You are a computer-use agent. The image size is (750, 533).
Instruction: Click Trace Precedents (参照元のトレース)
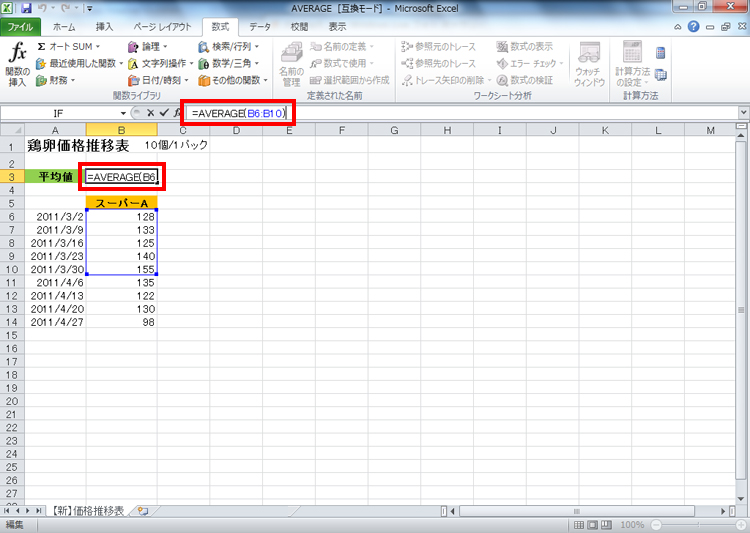point(439,46)
